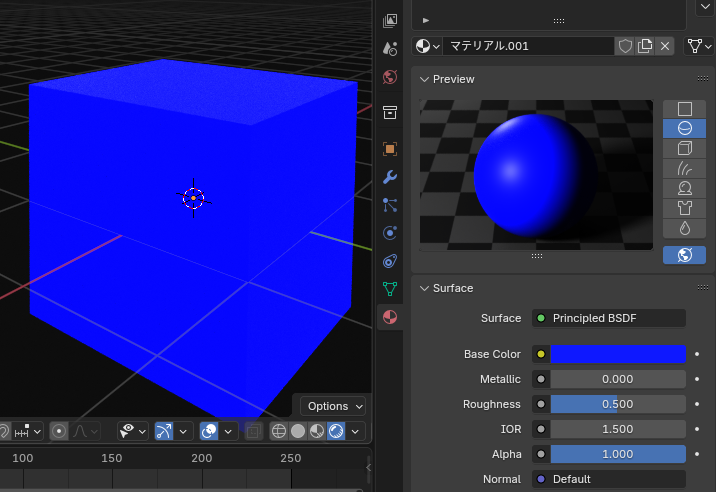Click Base Color yellow input socket
The height and width of the screenshot is (492, 716).
(x=541, y=354)
